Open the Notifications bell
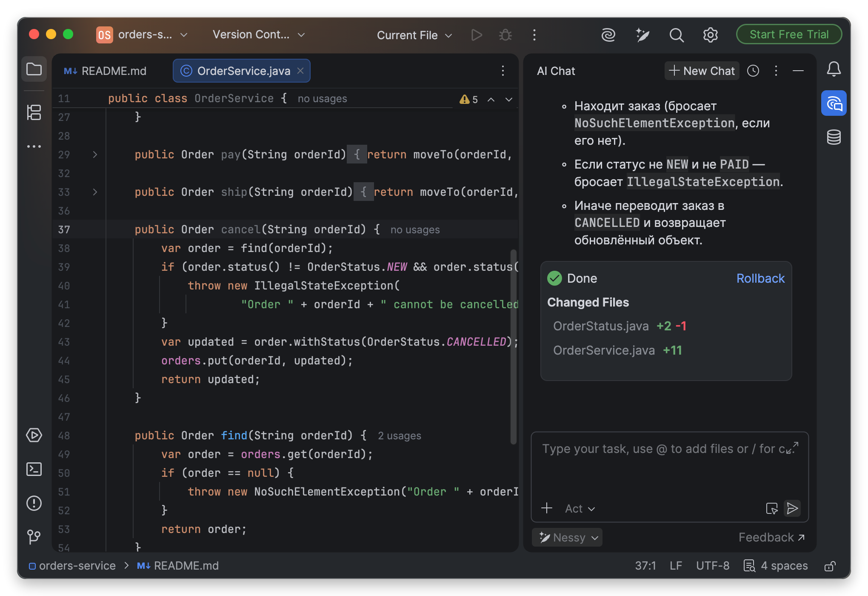The width and height of the screenshot is (868, 596). 834,69
